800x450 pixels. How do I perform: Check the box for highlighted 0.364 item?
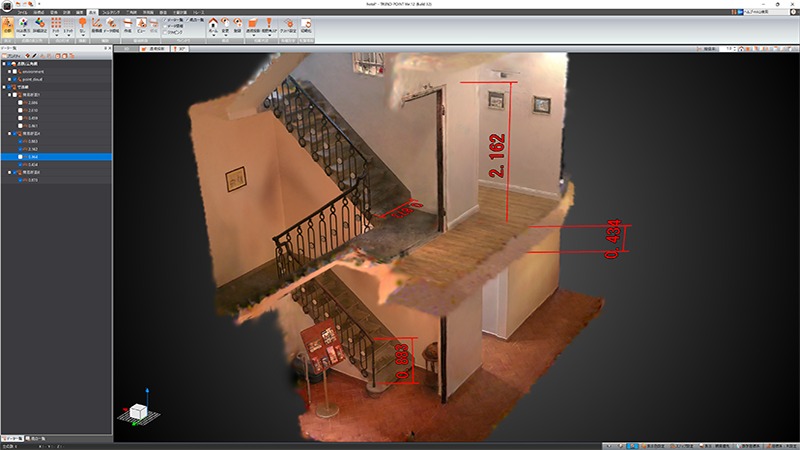[x=20, y=157]
